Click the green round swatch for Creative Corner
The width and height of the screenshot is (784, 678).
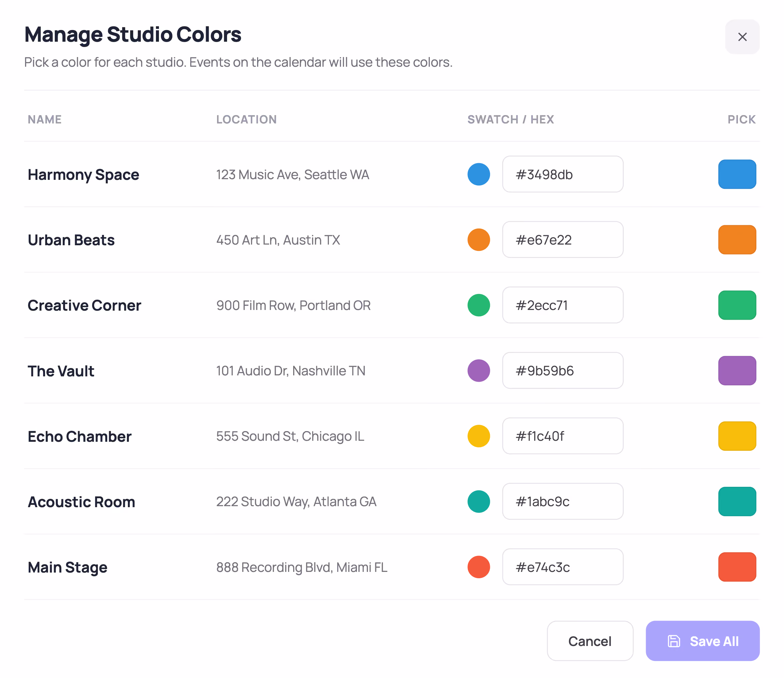pyautogui.click(x=478, y=305)
